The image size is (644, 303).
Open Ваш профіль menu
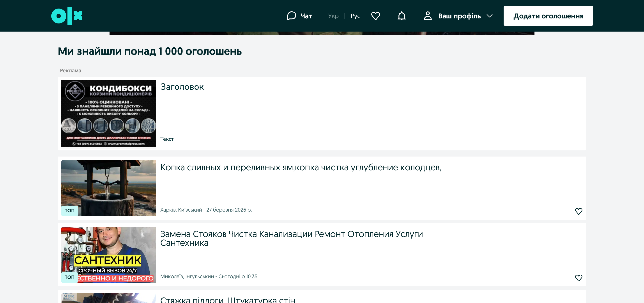pyautogui.click(x=459, y=16)
